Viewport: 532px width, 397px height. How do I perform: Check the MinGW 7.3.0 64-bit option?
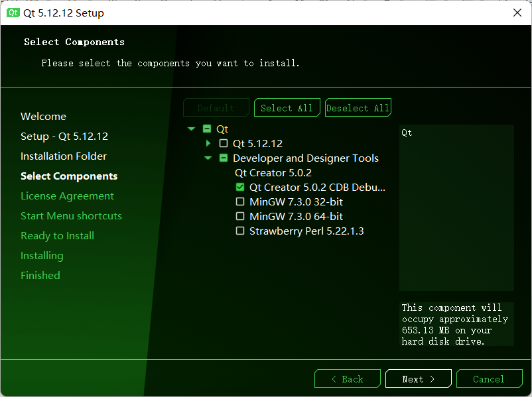click(x=240, y=216)
